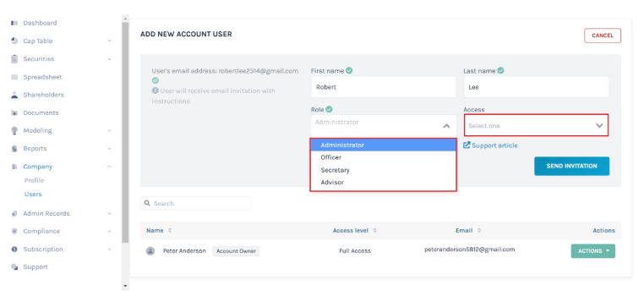Click the Support chat icon

click(x=14, y=266)
